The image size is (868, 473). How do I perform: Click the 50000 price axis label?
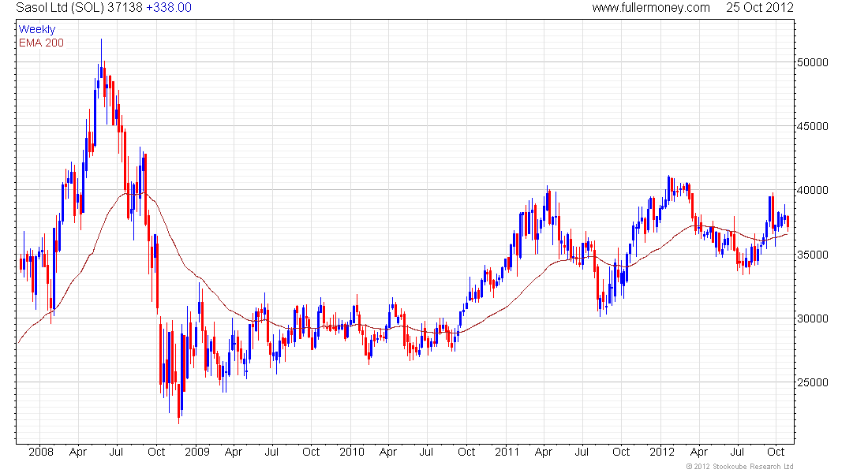tap(812, 62)
